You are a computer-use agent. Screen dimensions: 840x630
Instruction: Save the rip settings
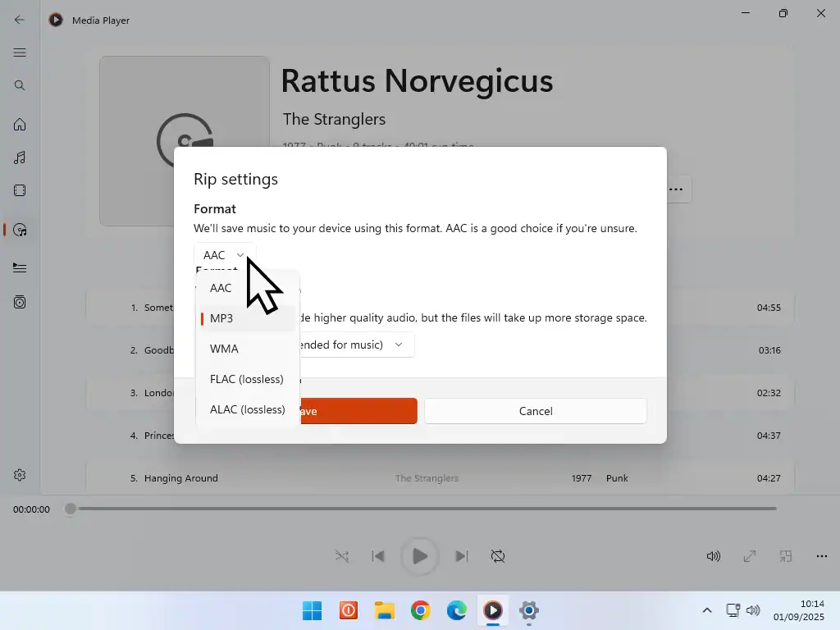(358, 411)
